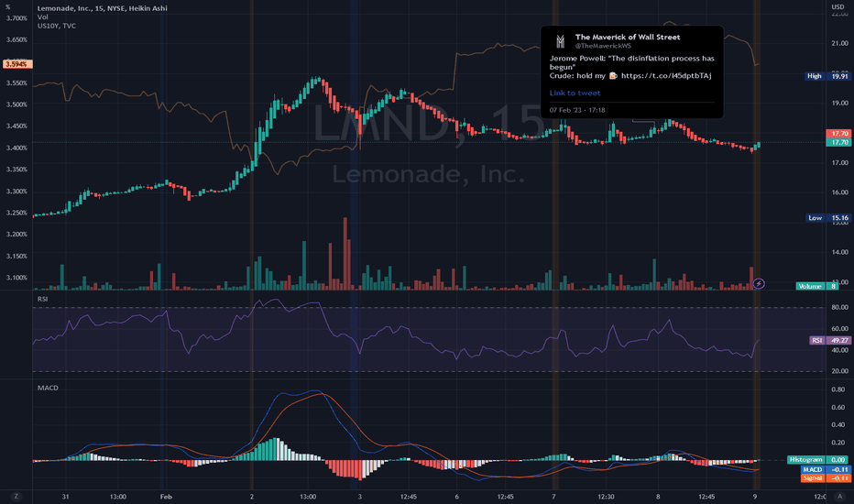Click the Histogram 0.00 value label
854x504 pixels.
point(818,460)
